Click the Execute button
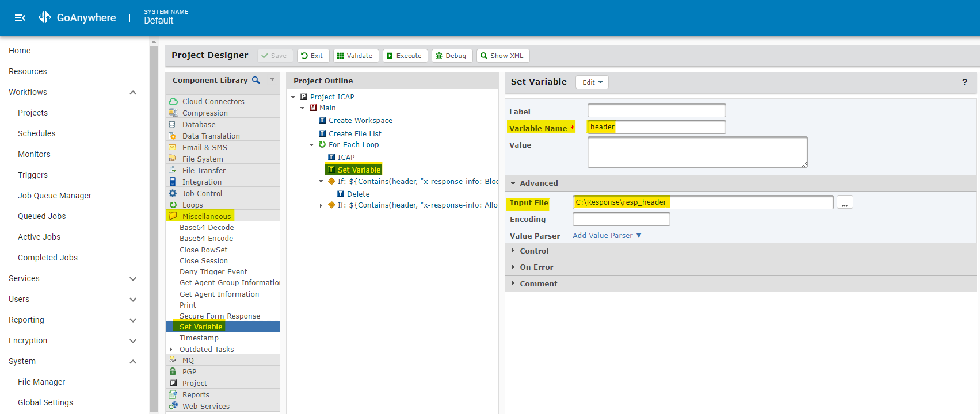The width and height of the screenshot is (980, 414). click(x=405, y=56)
